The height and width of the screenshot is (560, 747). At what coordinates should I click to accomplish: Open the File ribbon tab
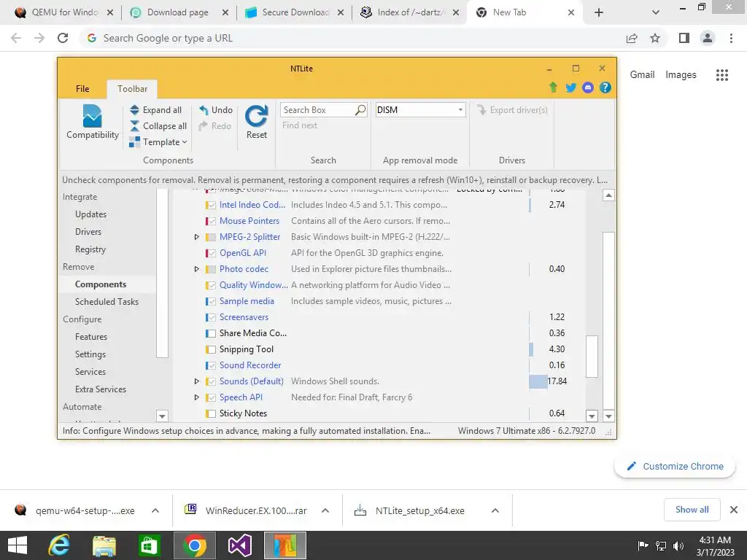(82, 89)
